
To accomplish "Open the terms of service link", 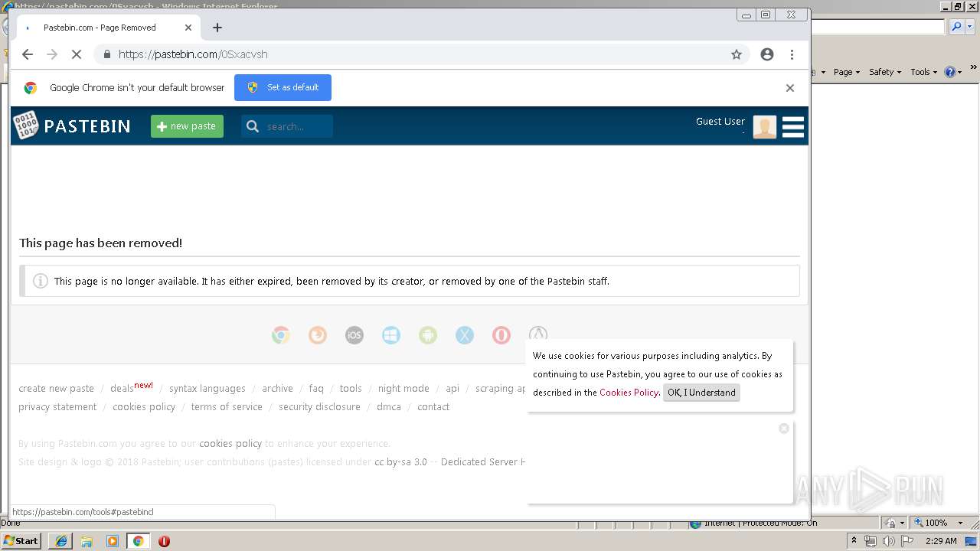I will pos(227,407).
